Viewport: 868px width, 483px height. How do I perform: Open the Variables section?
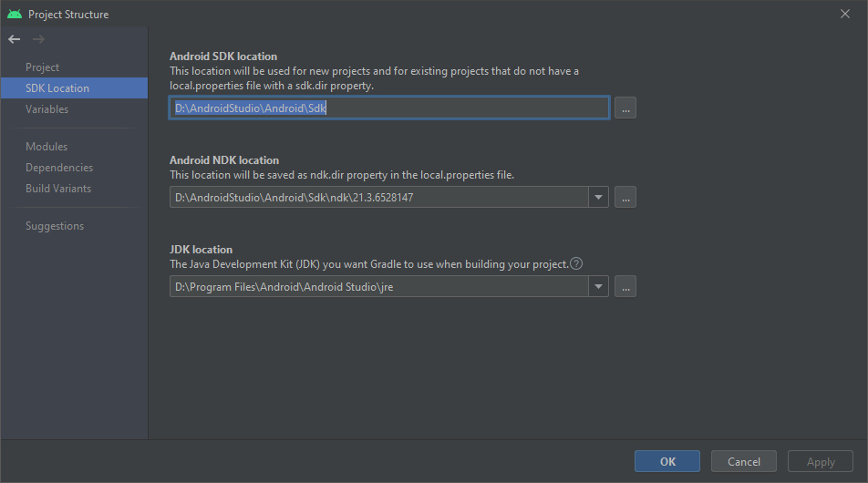[x=47, y=109]
